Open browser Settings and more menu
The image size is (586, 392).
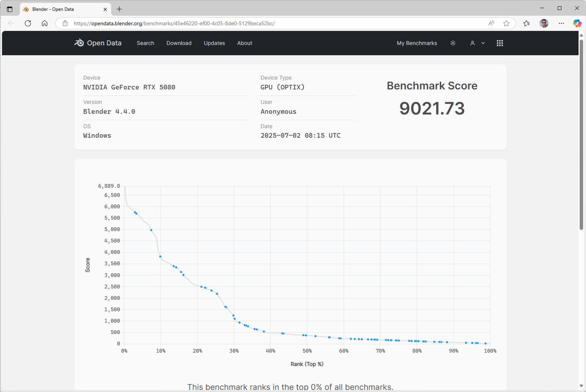(x=561, y=23)
